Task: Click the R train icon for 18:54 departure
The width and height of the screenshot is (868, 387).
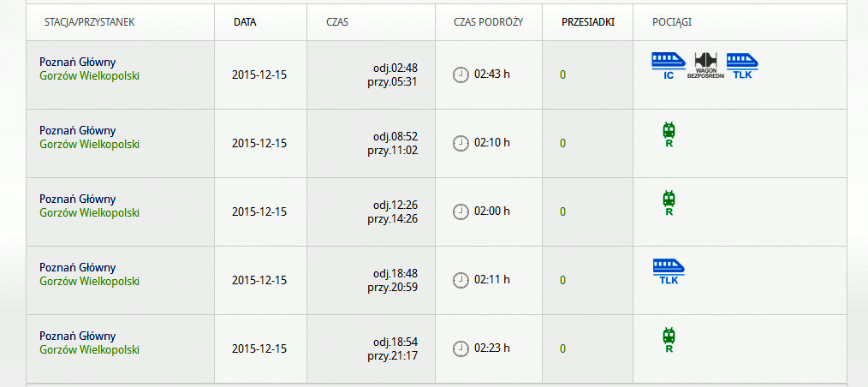Action: click(669, 340)
